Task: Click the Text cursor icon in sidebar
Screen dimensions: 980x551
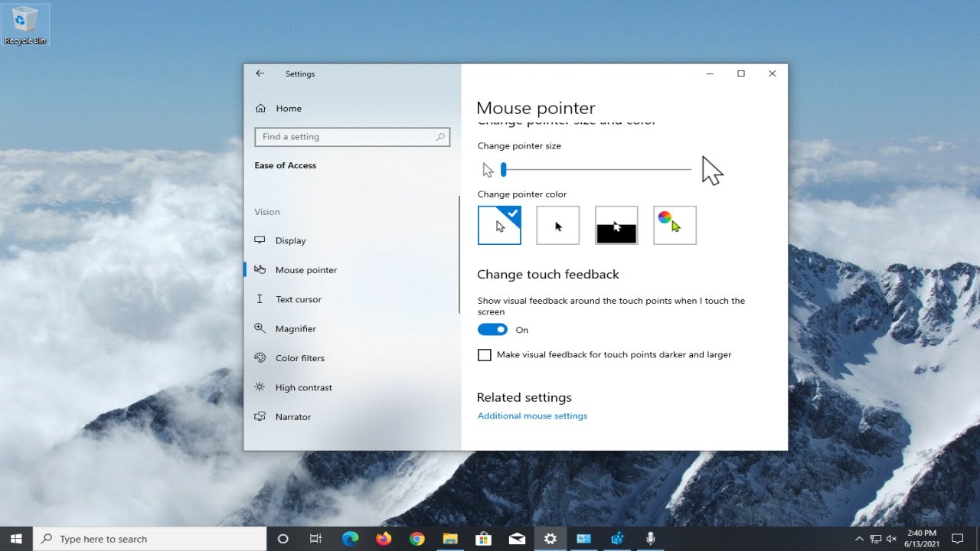Action: coord(260,299)
